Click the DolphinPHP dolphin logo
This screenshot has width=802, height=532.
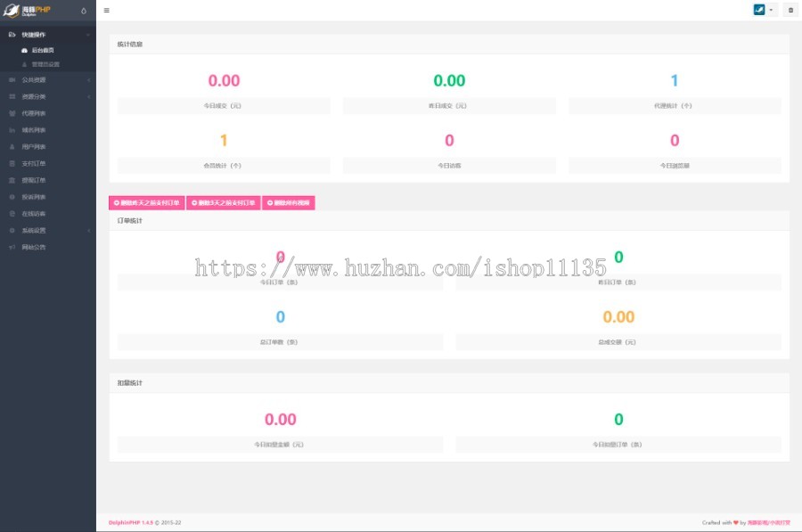27,10
